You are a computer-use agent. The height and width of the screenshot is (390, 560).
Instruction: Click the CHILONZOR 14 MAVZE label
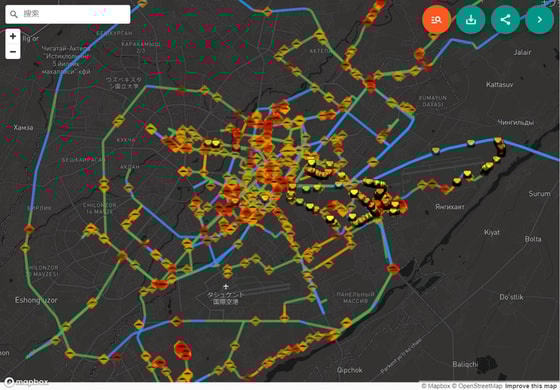click(100, 209)
